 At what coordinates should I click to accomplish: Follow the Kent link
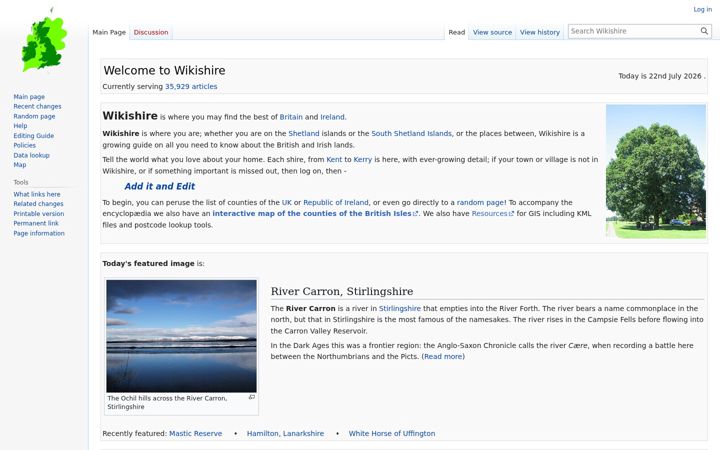[x=334, y=159]
